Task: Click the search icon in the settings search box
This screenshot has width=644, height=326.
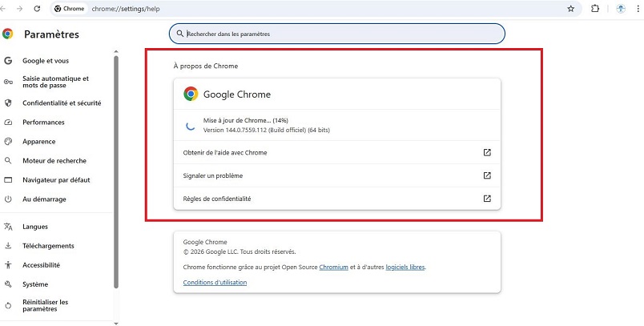Action: [180, 34]
